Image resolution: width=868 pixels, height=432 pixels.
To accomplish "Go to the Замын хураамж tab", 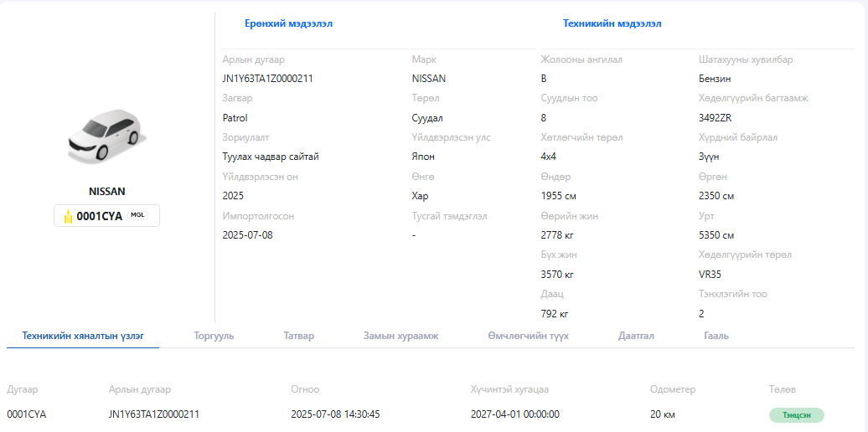I will (400, 336).
